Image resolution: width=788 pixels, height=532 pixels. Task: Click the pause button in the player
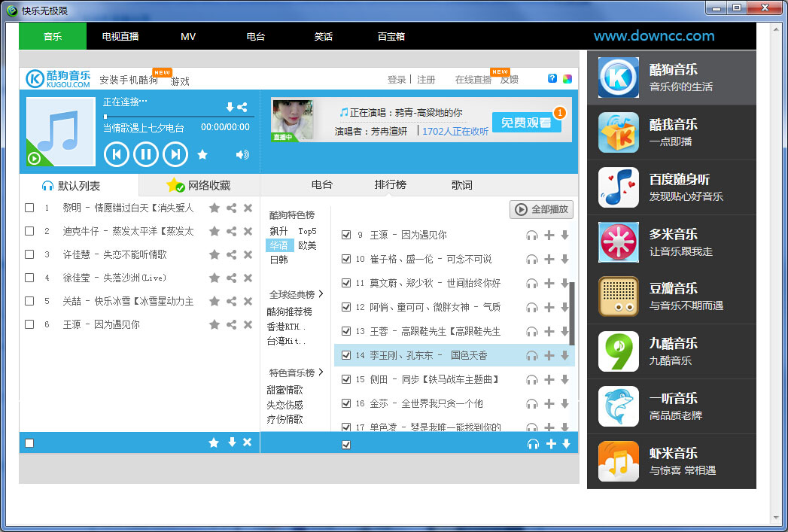tap(146, 154)
